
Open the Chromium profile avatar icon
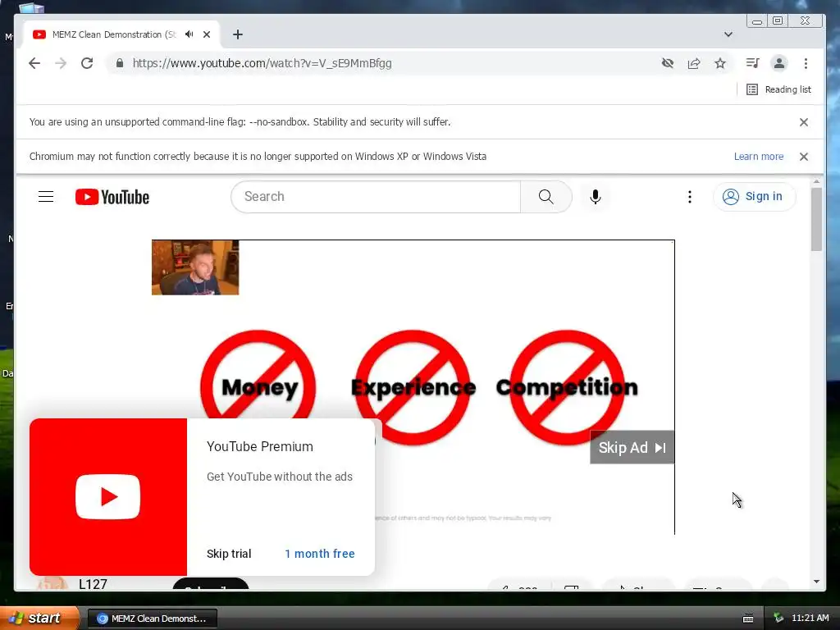point(779,63)
